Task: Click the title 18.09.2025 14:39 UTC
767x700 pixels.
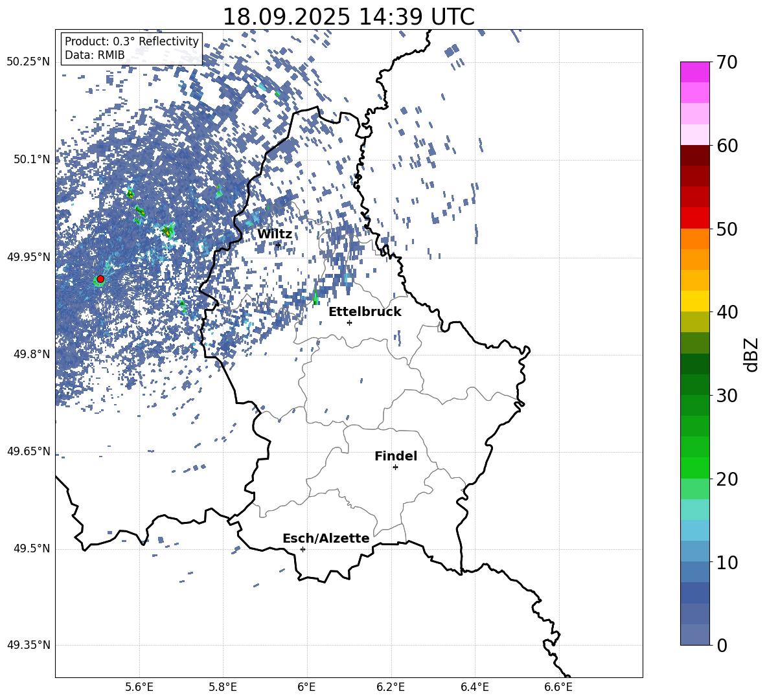Action: click(349, 17)
